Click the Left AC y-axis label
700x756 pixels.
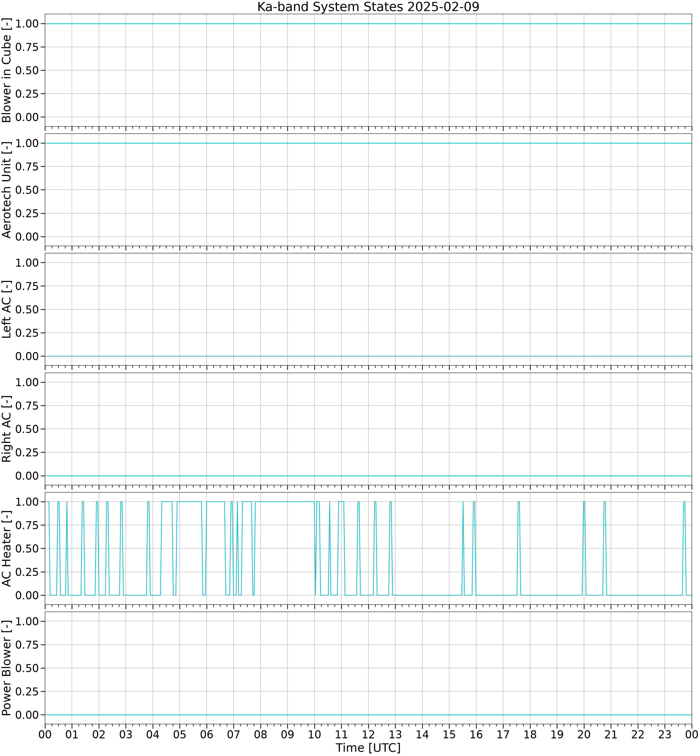(7, 309)
